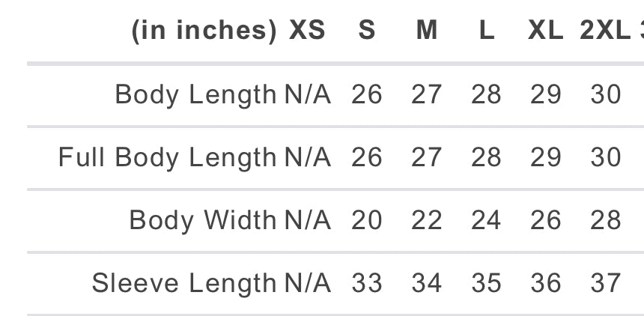Click the N/A cell in Sleeve Length row
Image resolution: width=644 pixels, height=331 pixels.
pos(308,283)
